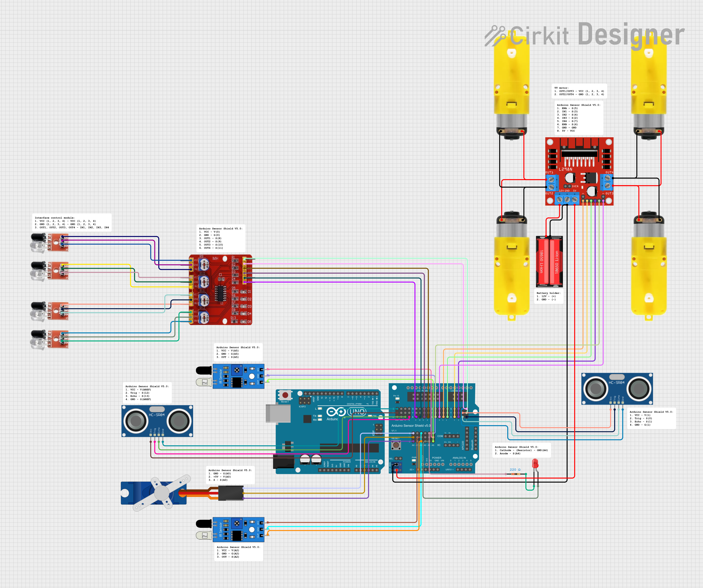
Task: Click the upper-right yellow TT motor
Action: tap(649, 86)
